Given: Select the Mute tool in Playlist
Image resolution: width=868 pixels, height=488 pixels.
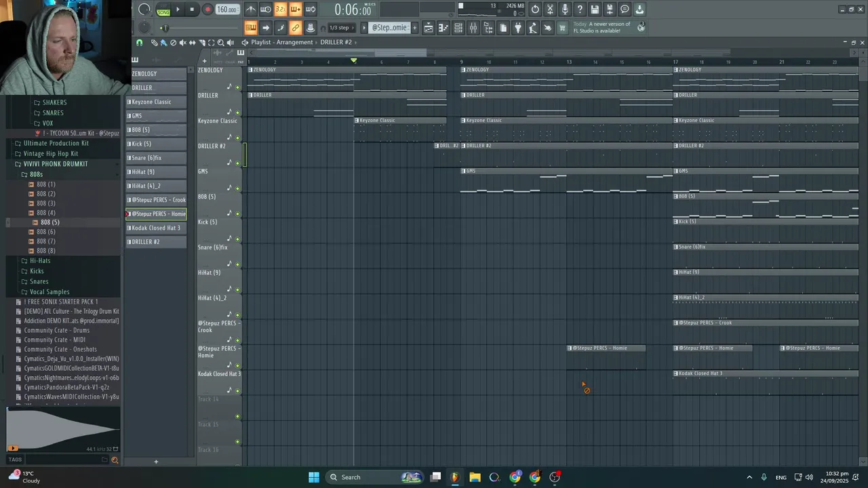Looking at the screenshot, I should tap(182, 43).
